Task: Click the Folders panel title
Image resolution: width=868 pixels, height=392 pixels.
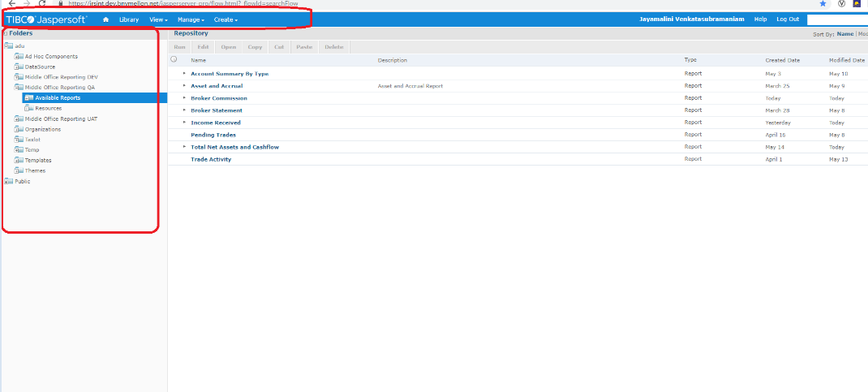Action: click(x=20, y=33)
